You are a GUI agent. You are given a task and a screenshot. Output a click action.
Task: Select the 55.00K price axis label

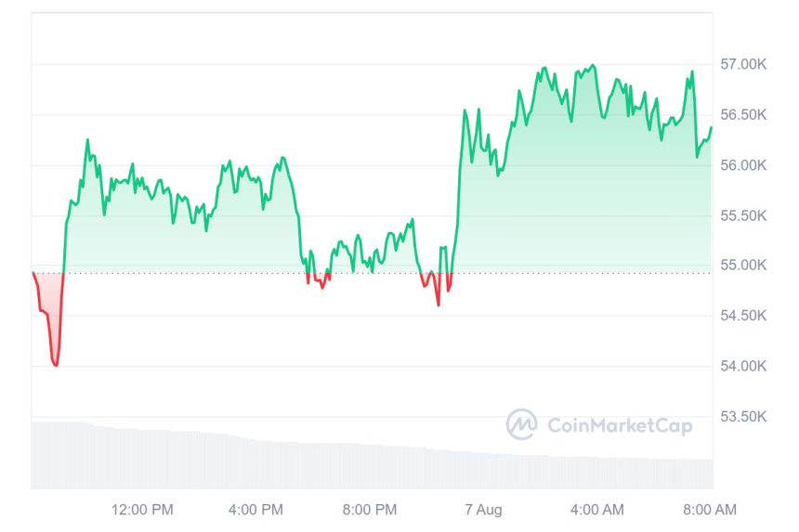tap(743, 265)
